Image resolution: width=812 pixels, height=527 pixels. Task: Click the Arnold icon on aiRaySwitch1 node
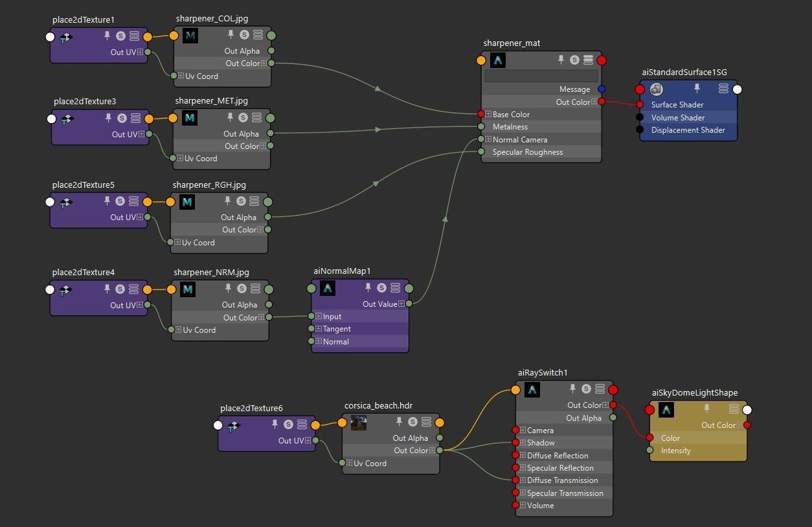click(x=532, y=389)
